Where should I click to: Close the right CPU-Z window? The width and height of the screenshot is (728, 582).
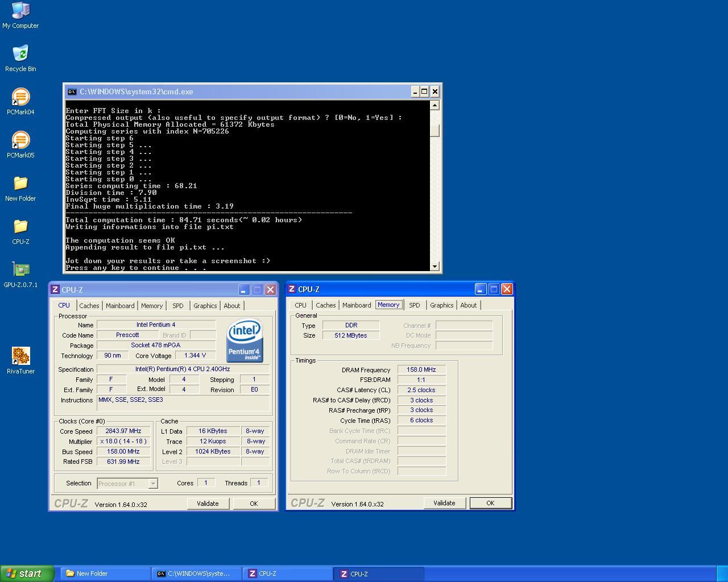507,289
